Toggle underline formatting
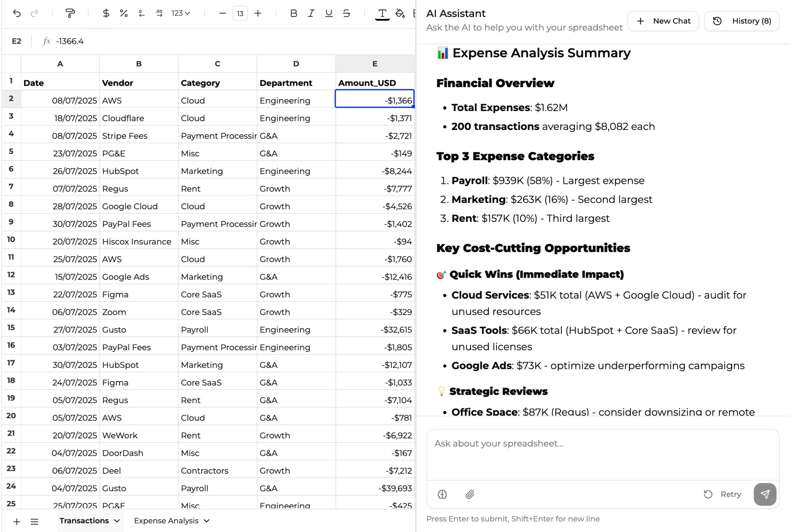The width and height of the screenshot is (798, 532). pos(328,13)
